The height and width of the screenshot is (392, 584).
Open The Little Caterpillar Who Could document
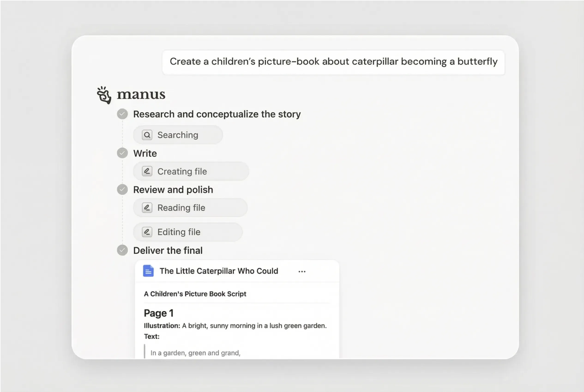[219, 271]
